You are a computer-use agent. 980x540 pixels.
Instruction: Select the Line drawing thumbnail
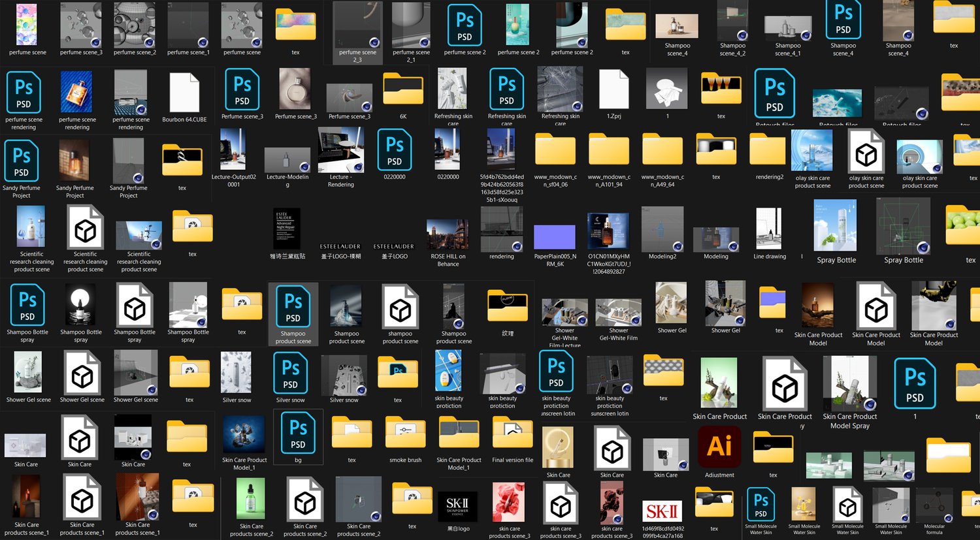[768, 229]
